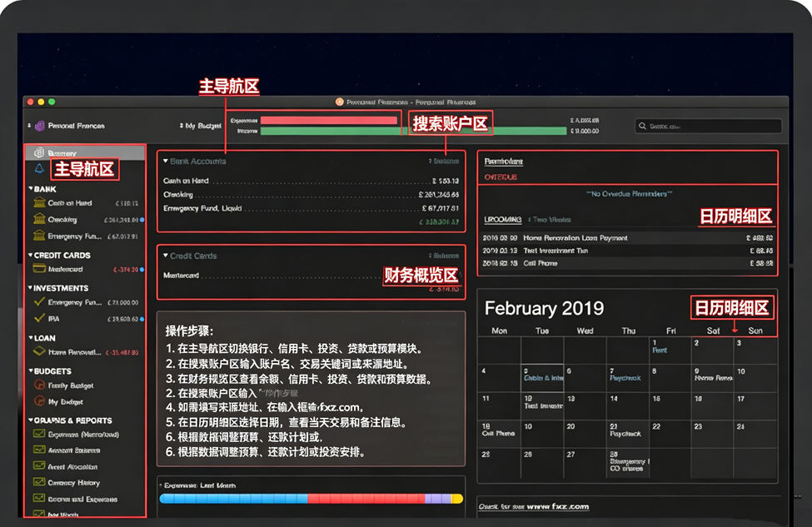Click blue dot beside sidebar Checking balance
Image resolution: width=812 pixels, height=527 pixels.
click(142, 220)
